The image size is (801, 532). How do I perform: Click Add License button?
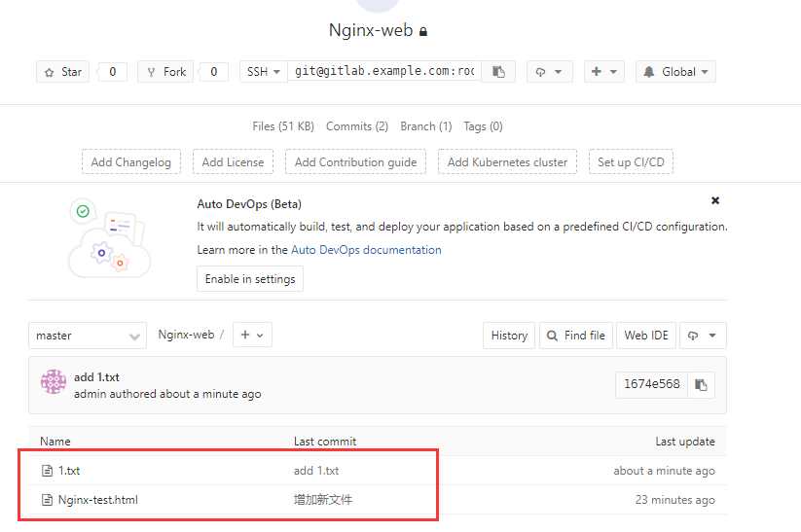click(233, 161)
